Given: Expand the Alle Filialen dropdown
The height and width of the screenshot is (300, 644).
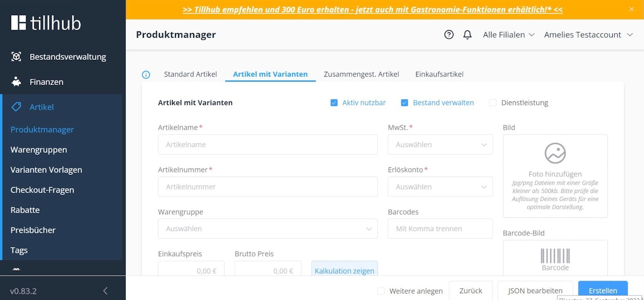Looking at the screenshot, I should point(508,35).
